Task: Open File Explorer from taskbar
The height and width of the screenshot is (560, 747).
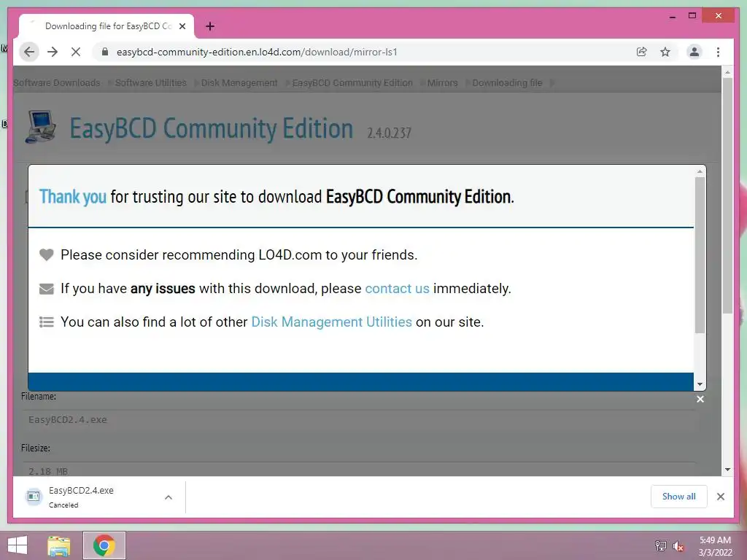Action: 58,545
